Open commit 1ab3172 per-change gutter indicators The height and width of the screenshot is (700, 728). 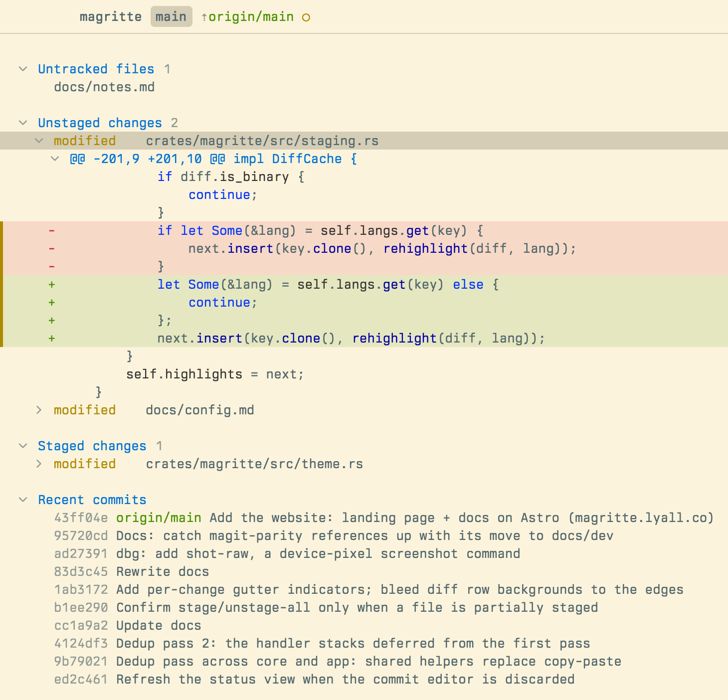[x=368, y=589]
